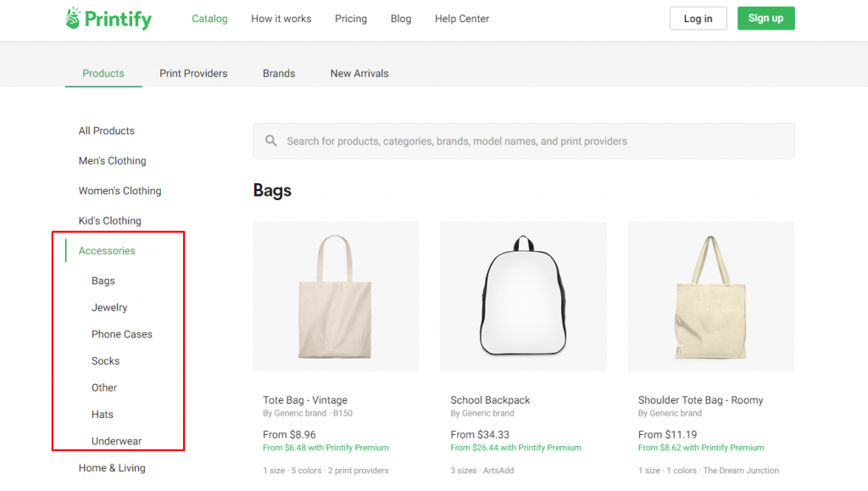Click '3 sizes · ArtsAdd' text
The height and width of the screenshot is (491, 868).
click(481, 471)
